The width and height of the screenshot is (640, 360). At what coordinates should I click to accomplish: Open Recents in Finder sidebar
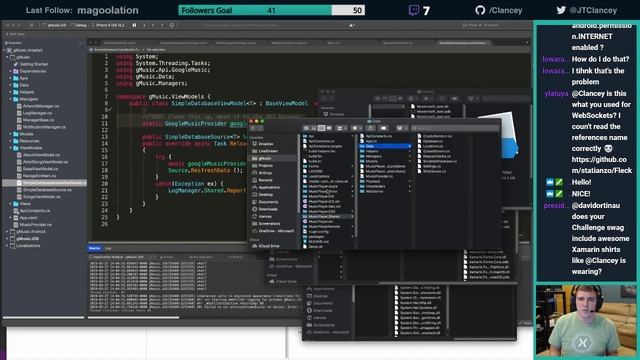(x=265, y=180)
